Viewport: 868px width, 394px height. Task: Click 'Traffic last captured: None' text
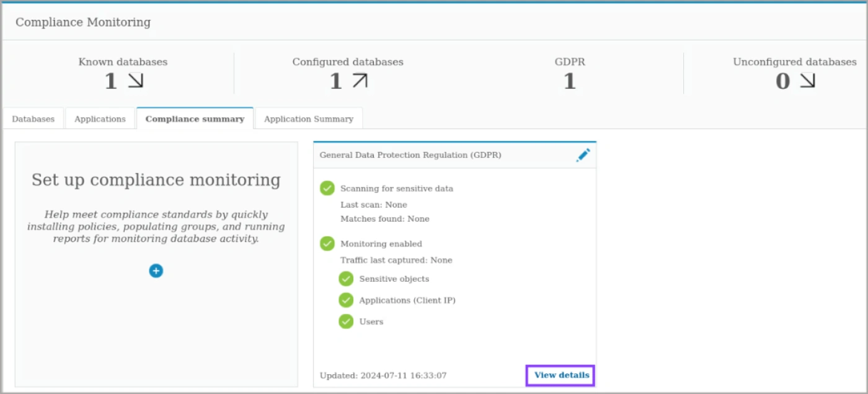(396, 261)
